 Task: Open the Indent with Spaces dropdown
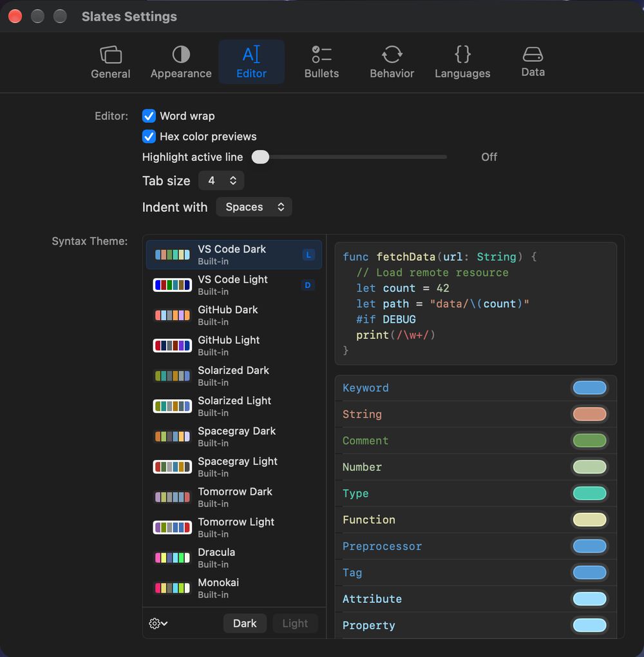tap(254, 207)
